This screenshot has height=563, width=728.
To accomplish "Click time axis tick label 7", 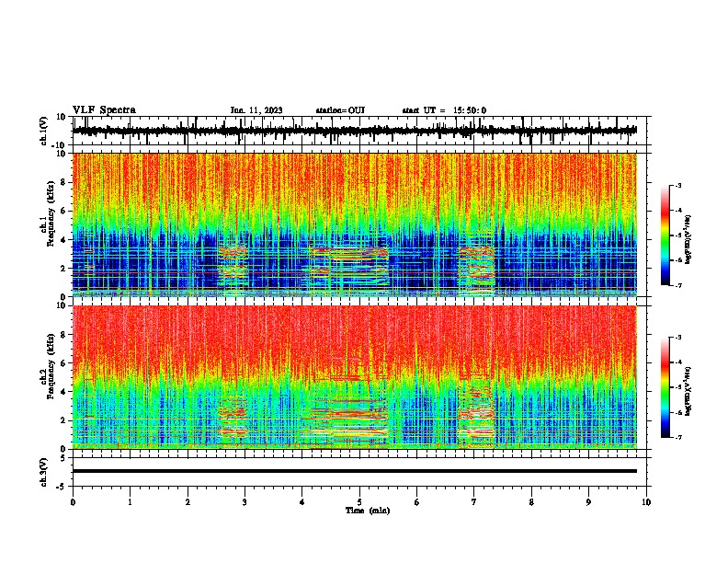I will pos(474,502).
